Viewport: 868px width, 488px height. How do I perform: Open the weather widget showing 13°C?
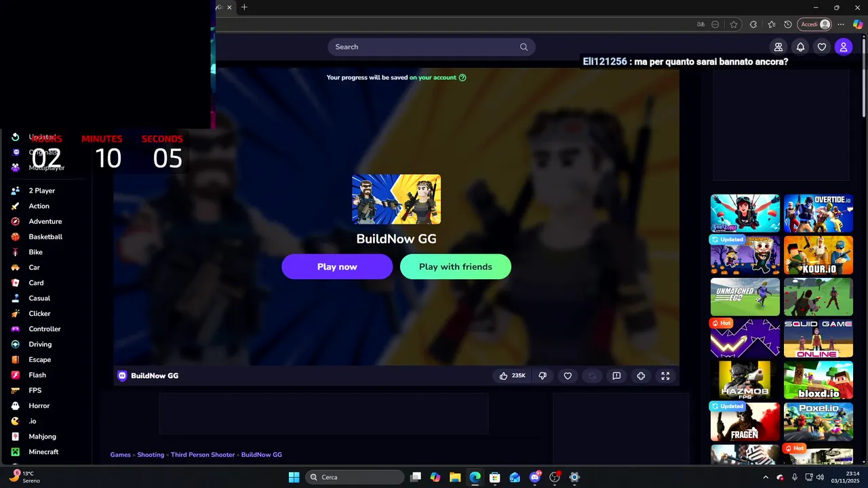pos(24,477)
